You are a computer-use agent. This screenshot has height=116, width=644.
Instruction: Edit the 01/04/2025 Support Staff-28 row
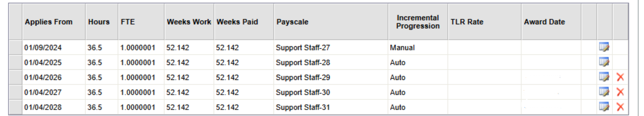point(604,62)
